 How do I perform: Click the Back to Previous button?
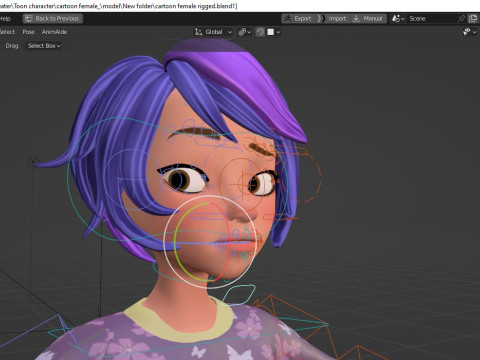[x=53, y=19]
